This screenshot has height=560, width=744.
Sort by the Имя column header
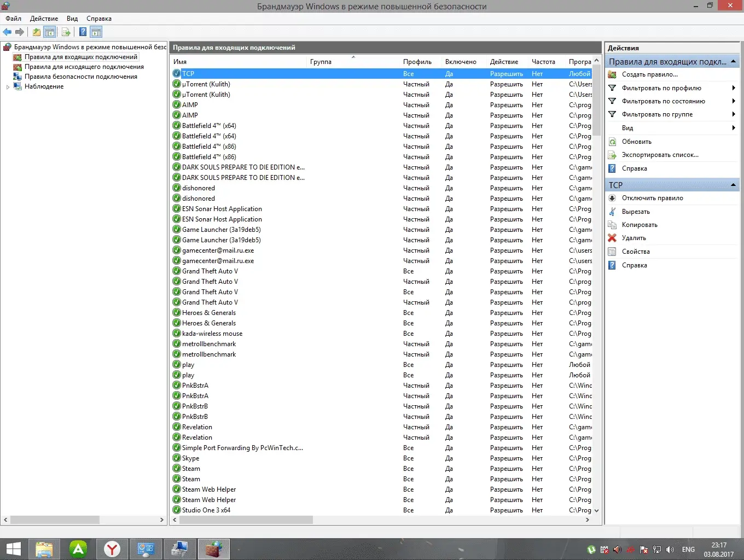[x=239, y=62]
